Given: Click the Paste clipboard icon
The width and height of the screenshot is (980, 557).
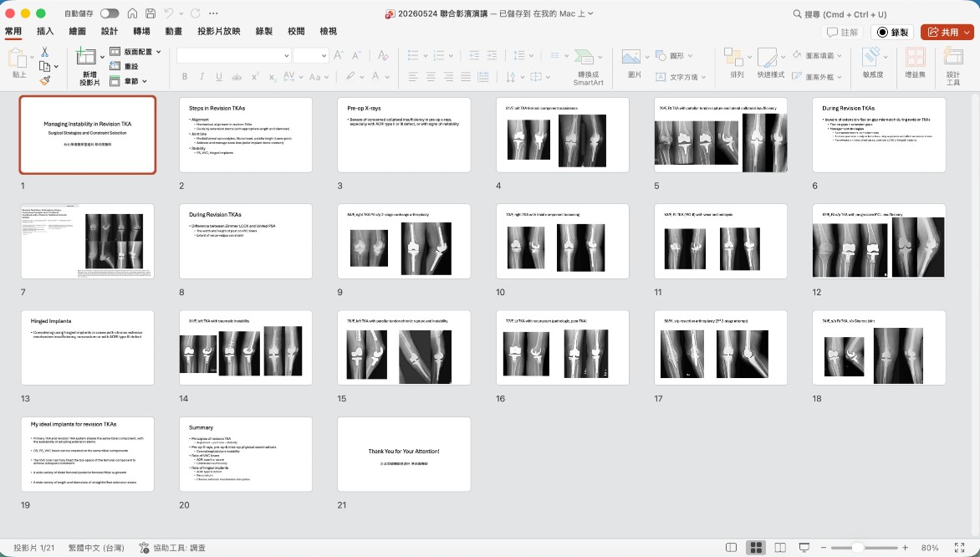Looking at the screenshot, I should click(x=16, y=59).
